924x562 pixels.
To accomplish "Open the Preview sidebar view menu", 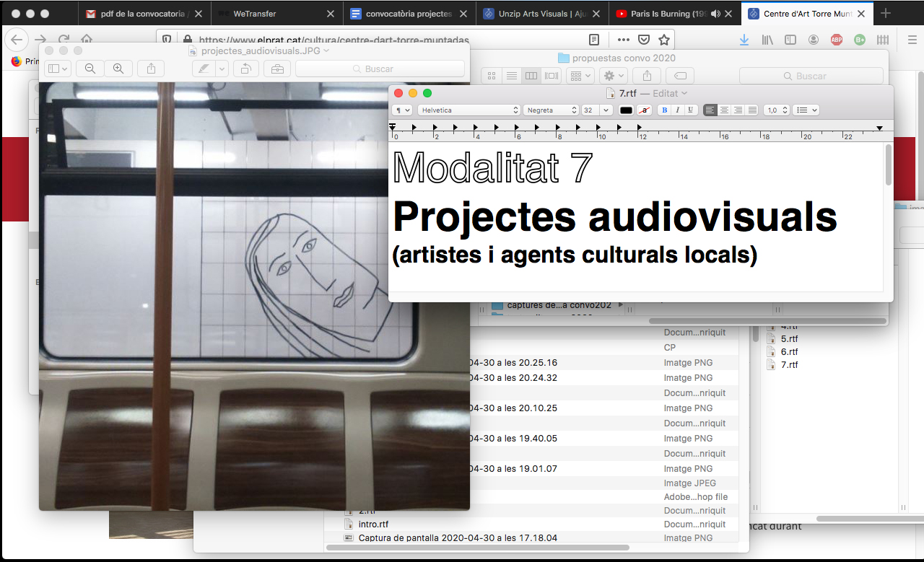I will 57,69.
